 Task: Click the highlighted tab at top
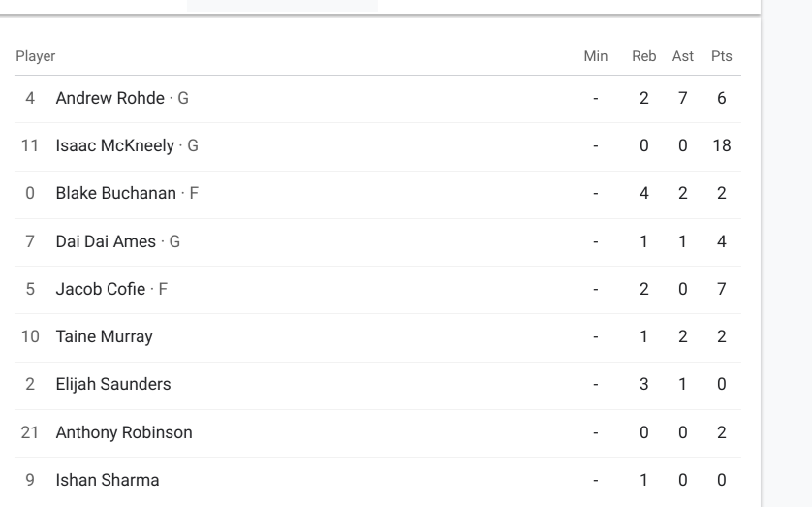pyautogui.click(x=282, y=5)
